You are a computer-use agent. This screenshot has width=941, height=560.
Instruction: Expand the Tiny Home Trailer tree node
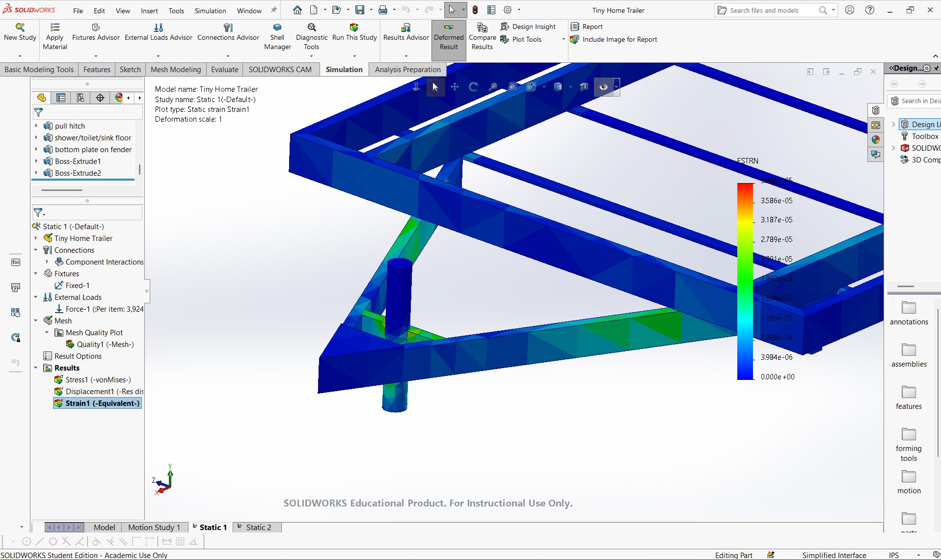(x=36, y=238)
